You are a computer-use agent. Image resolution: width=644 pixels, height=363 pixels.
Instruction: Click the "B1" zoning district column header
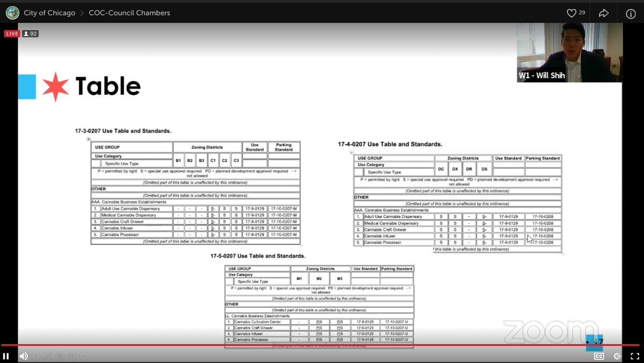coord(179,160)
